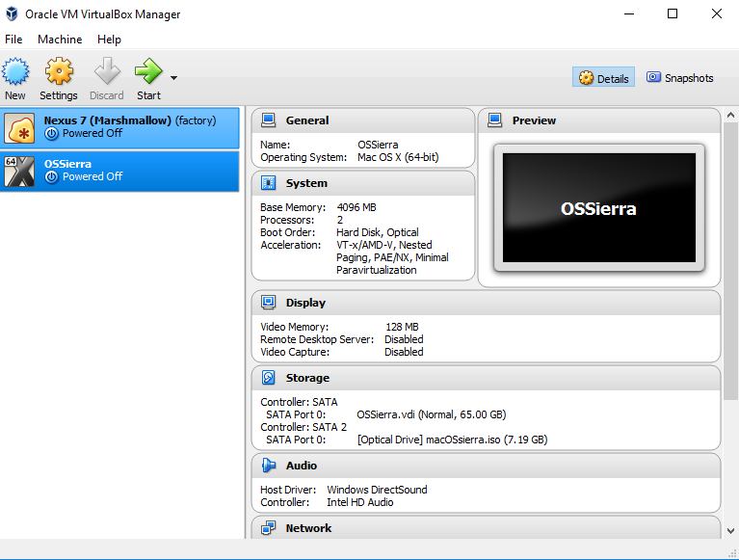Click the Name value OSSierra in General
Viewport: 739px width, 560px height.
coord(378,145)
